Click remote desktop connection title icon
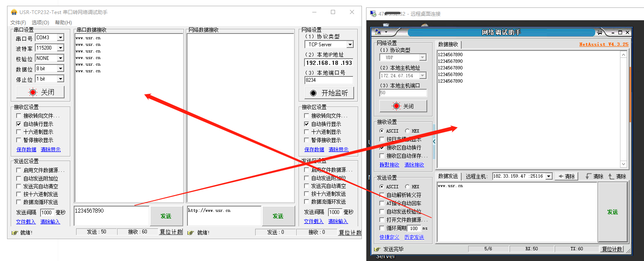This screenshot has width=644, height=261. pyautogui.click(x=373, y=14)
